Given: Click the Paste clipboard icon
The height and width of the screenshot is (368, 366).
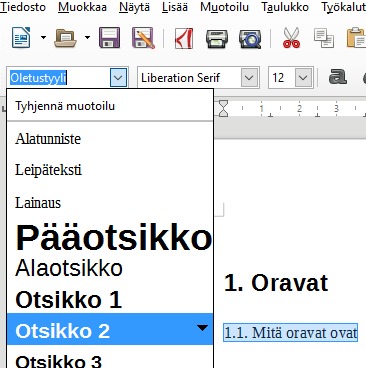Looking at the screenshot, I should click(356, 38).
